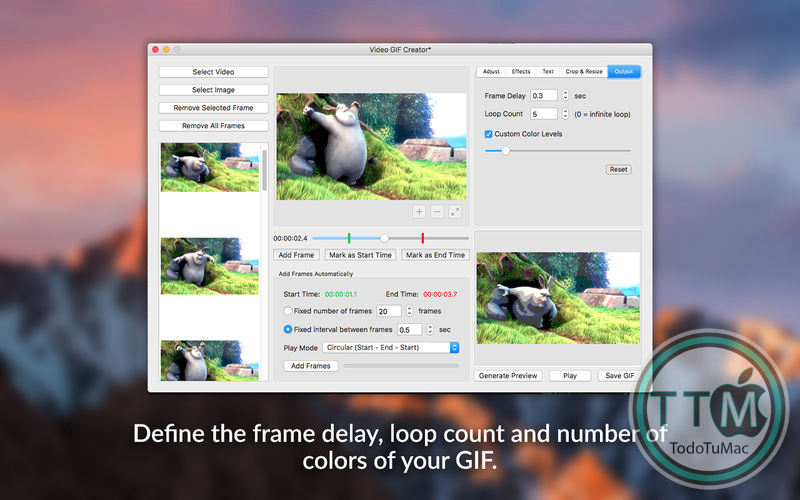Click the Select Image button
This screenshot has width=800, height=500.
click(x=213, y=90)
